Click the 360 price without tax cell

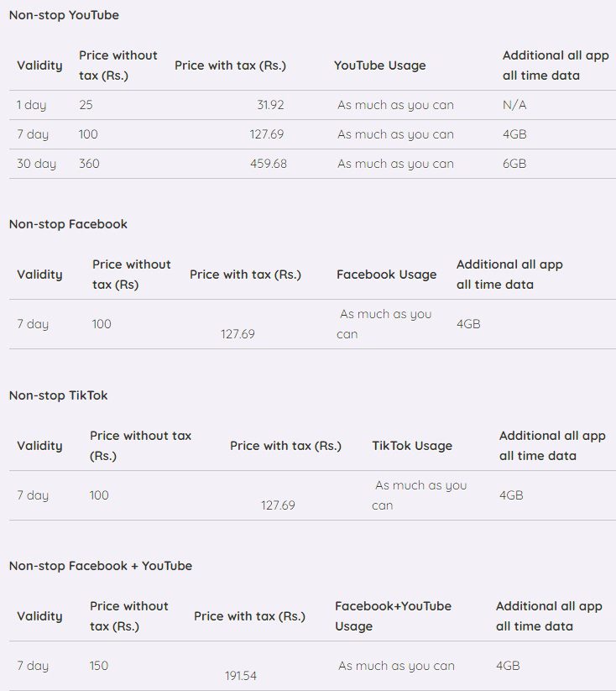(89, 164)
